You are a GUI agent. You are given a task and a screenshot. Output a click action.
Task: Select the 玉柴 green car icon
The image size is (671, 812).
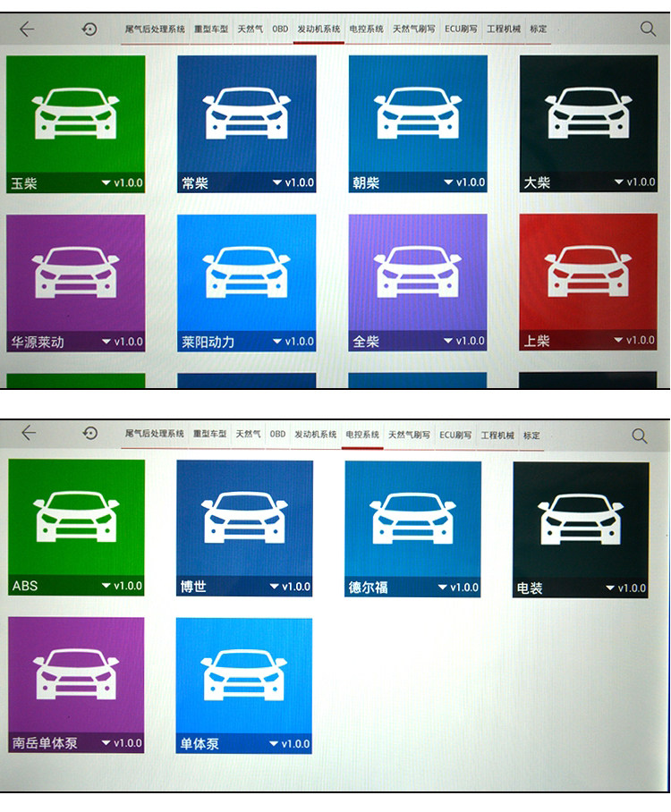76,114
